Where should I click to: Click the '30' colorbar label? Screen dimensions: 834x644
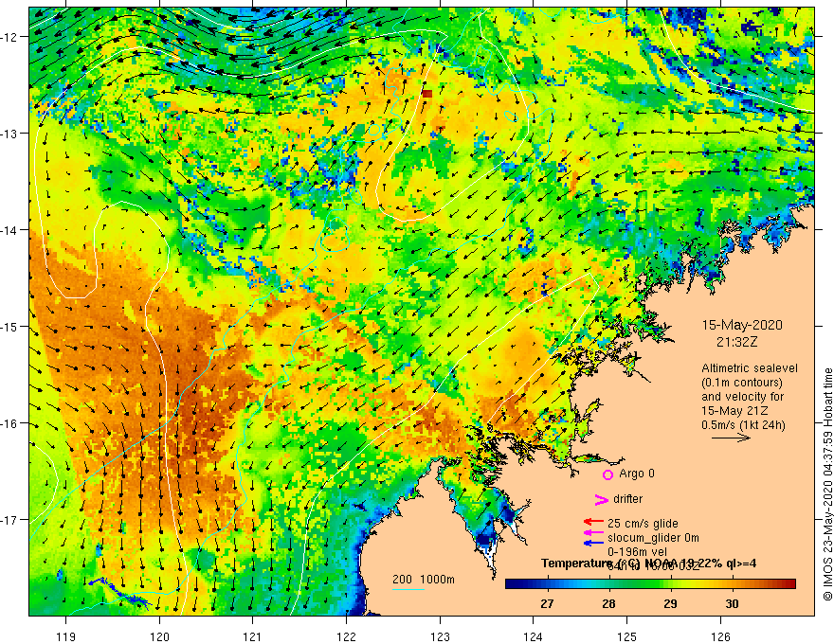pos(732,603)
